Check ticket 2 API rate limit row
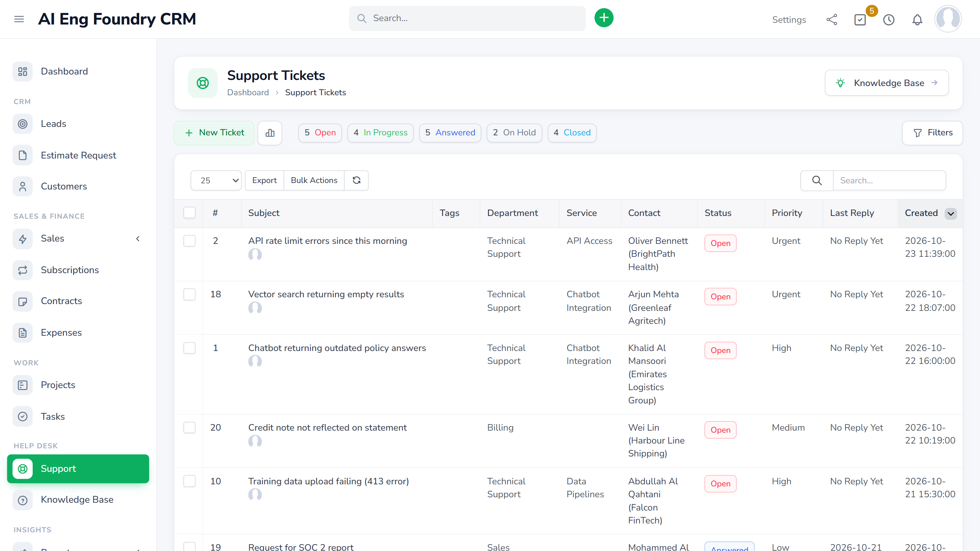 tap(190, 241)
